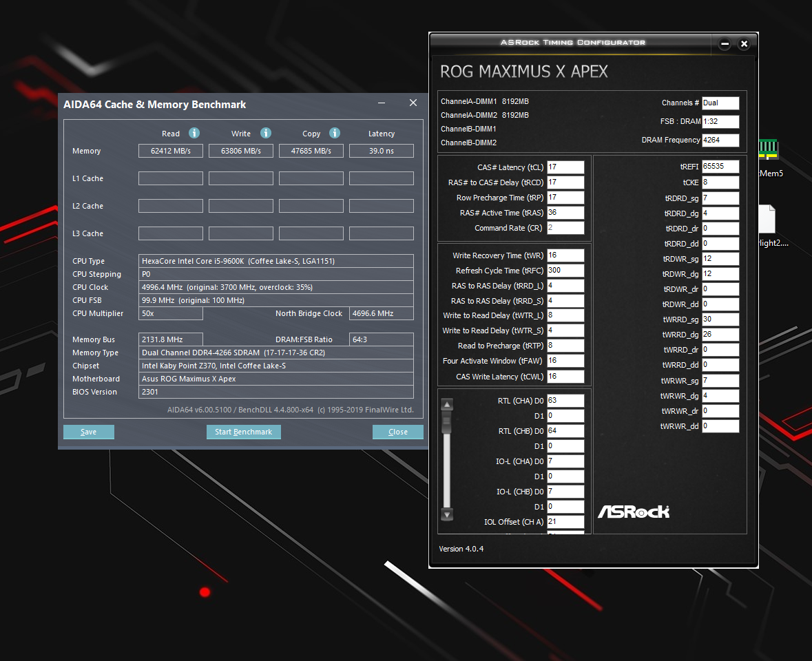Click Start Benchmark
This screenshot has height=661, width=812.
point(243,432)
